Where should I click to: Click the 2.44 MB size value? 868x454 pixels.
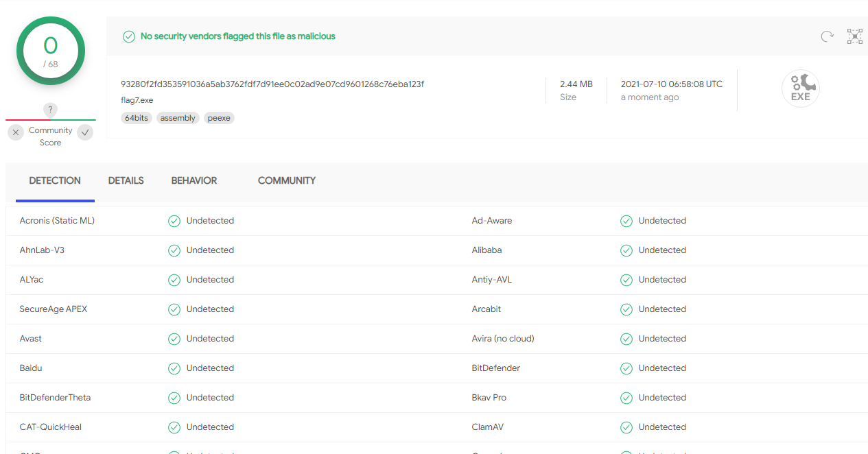point(576,84)
